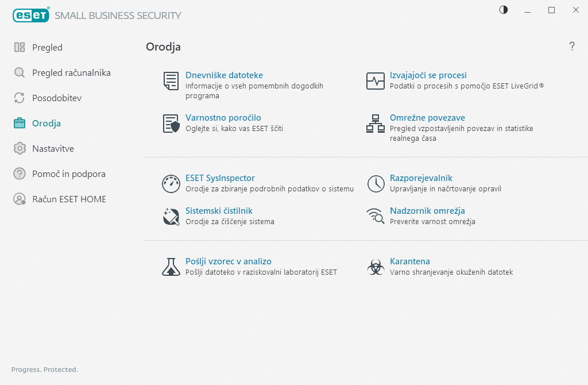Click the ESET SysInspector gauge icon
The height and width of the screenshot is (385, 588).
click(x=171, y=184)
